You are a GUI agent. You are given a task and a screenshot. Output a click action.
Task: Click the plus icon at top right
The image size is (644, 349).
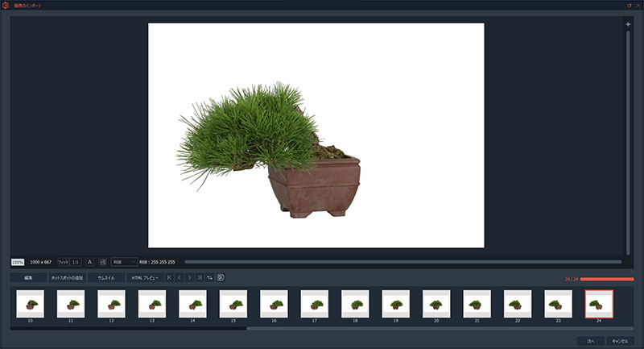[629, 24]
